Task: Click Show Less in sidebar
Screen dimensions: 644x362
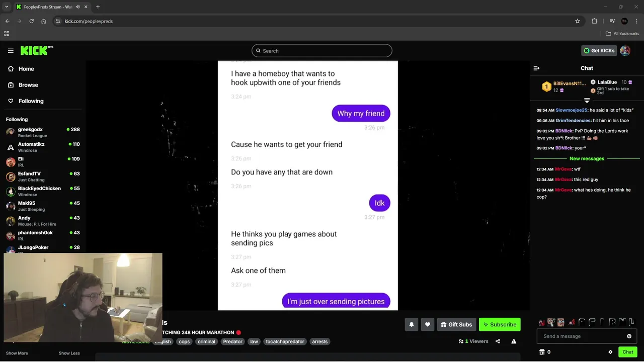Action: (69, 353)
